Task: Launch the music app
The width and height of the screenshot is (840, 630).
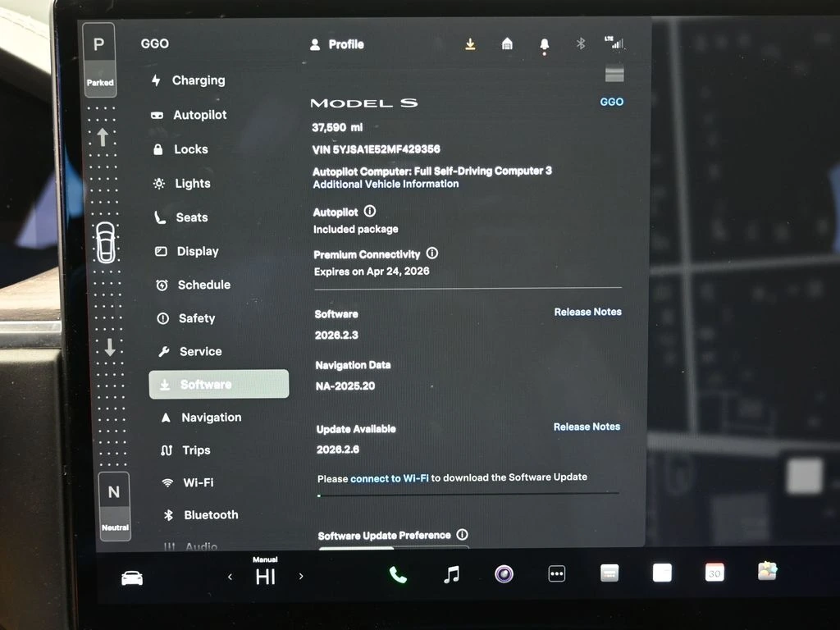Action: tap(451, 575)
